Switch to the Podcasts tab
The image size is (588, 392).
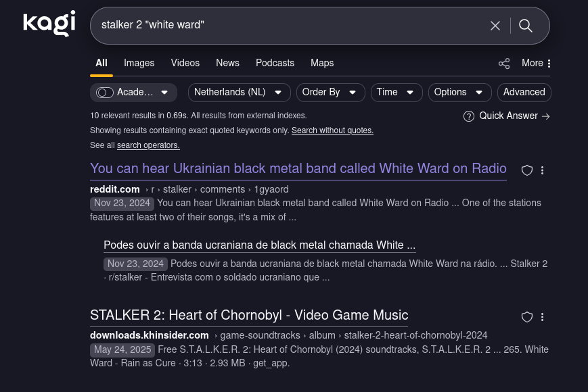(275, 63)
